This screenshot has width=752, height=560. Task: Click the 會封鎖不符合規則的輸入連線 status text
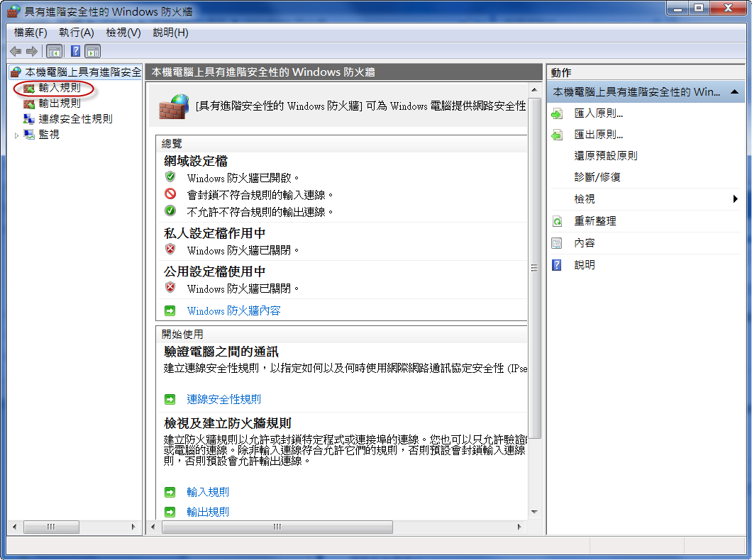[x=260, y=195]
